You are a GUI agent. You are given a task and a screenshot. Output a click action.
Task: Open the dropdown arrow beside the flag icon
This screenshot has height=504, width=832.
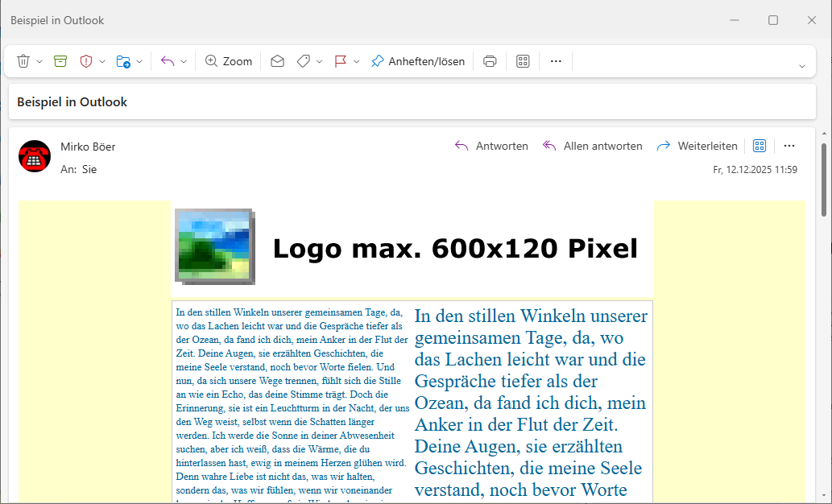tap(357, 61)
